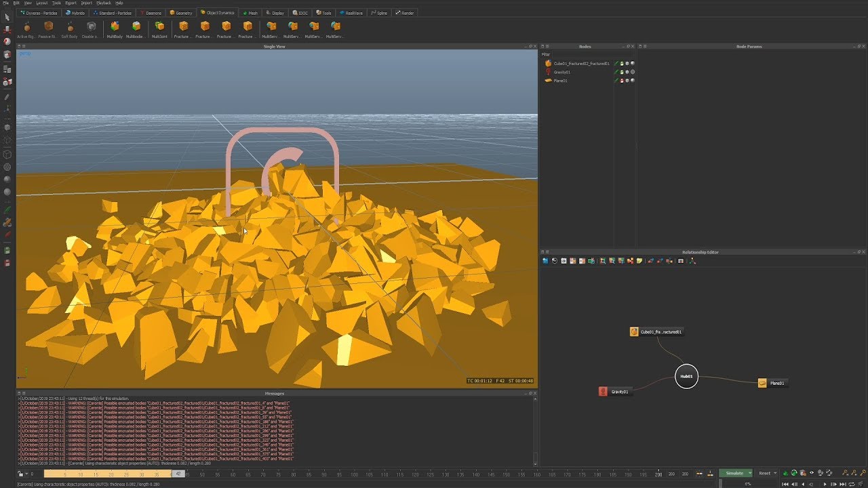Toggle the loop playback icon
This screenshot has width=868, height=488.
coord(852,484)
